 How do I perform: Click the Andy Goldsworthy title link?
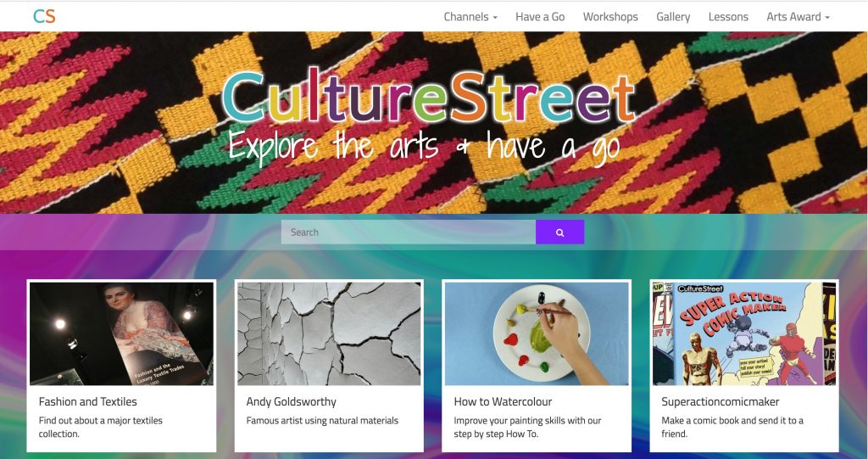point(292,402)
